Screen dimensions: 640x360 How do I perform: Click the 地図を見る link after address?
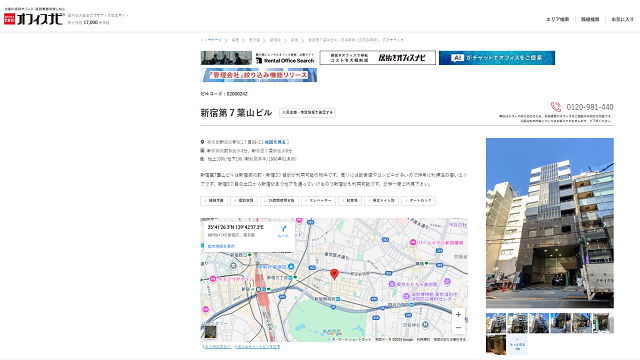pyautogui.click(x=276, y=142)
